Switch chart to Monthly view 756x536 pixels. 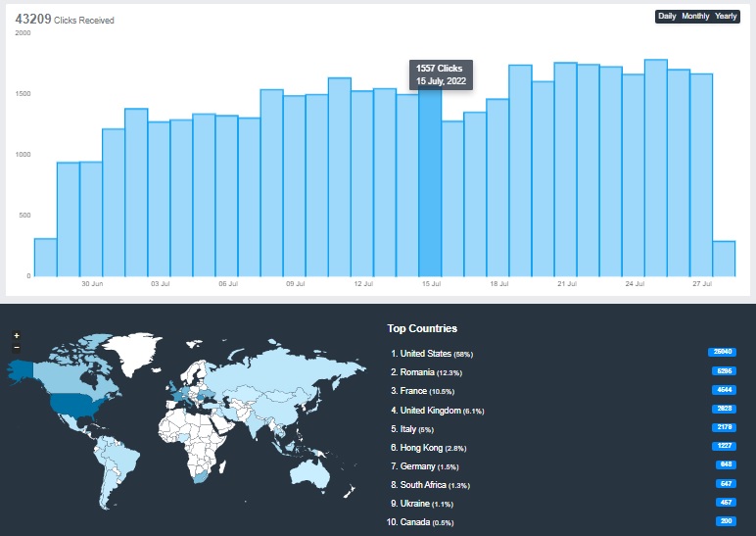click(695, 17)
